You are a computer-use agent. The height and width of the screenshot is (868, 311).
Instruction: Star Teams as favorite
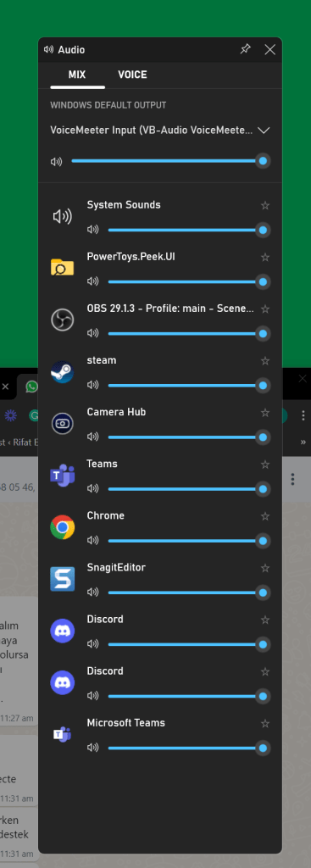point(265,465)
